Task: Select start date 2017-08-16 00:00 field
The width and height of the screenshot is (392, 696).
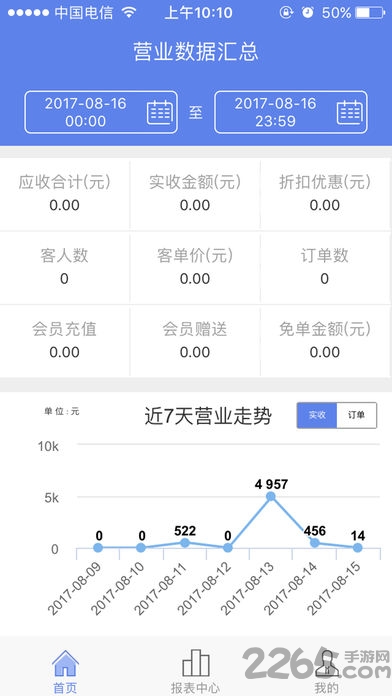Action: (101, 112)
